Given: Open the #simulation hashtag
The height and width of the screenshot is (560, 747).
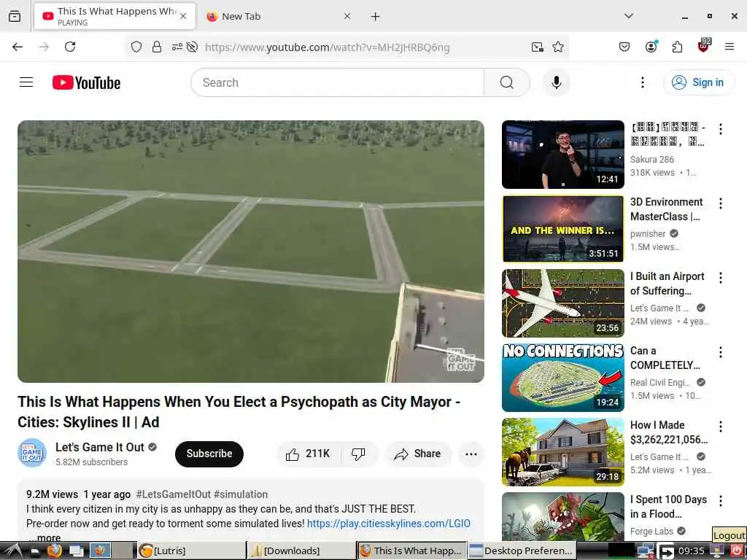Looking at the screenshot, I should click(241, 494).
